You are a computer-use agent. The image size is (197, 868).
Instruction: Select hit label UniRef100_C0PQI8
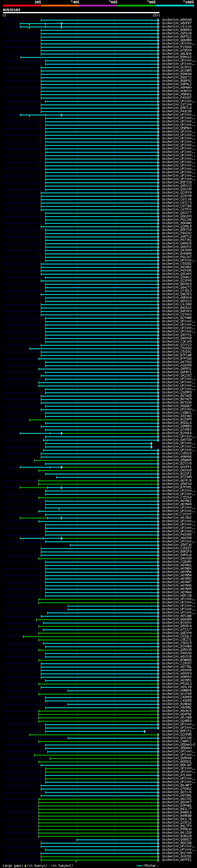(x=177, y=454)
